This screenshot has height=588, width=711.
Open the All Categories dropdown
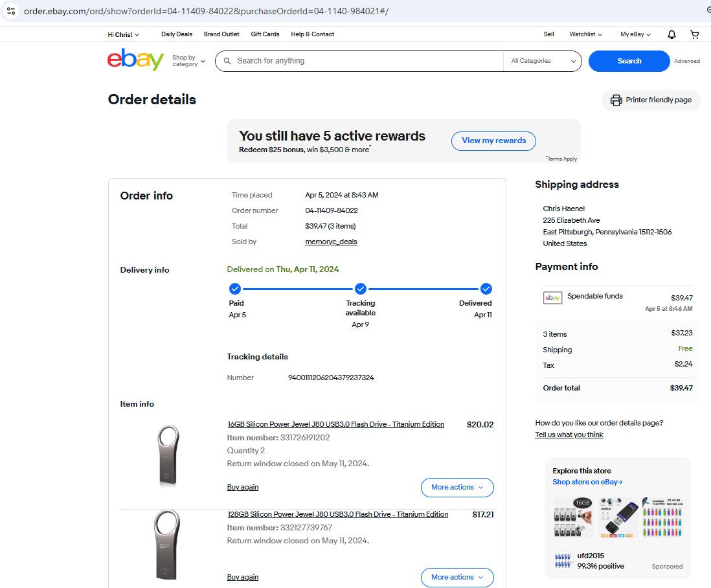point(543,61)
